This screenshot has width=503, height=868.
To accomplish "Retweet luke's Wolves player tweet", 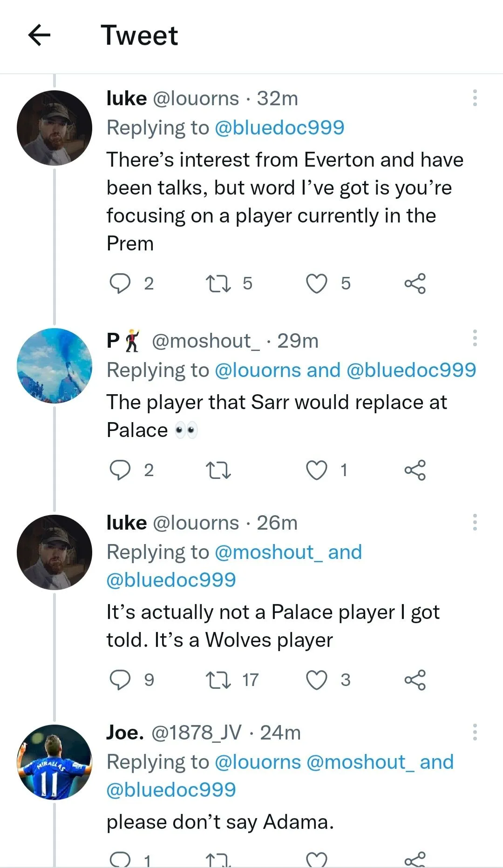I will pyautogui.click(x=218, y=680).
